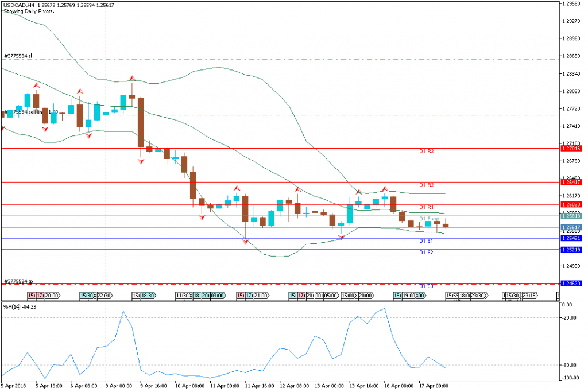This screenshot has height=392, width=588.
Task: Click the 1.25818 pivot price tag
Action: point(571,216)
